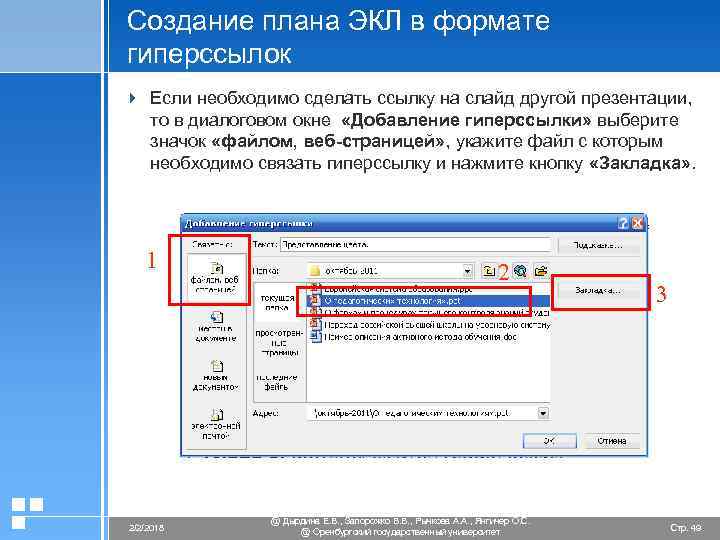The image size is (720, 540).
Task: Confirm with the OK button
Action: coord(550,441)
